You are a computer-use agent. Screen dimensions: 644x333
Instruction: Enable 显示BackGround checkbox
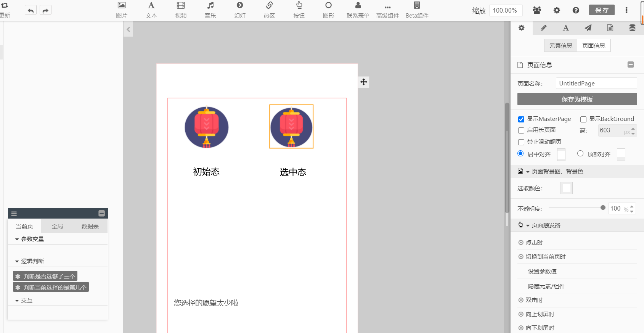[583, 119]
